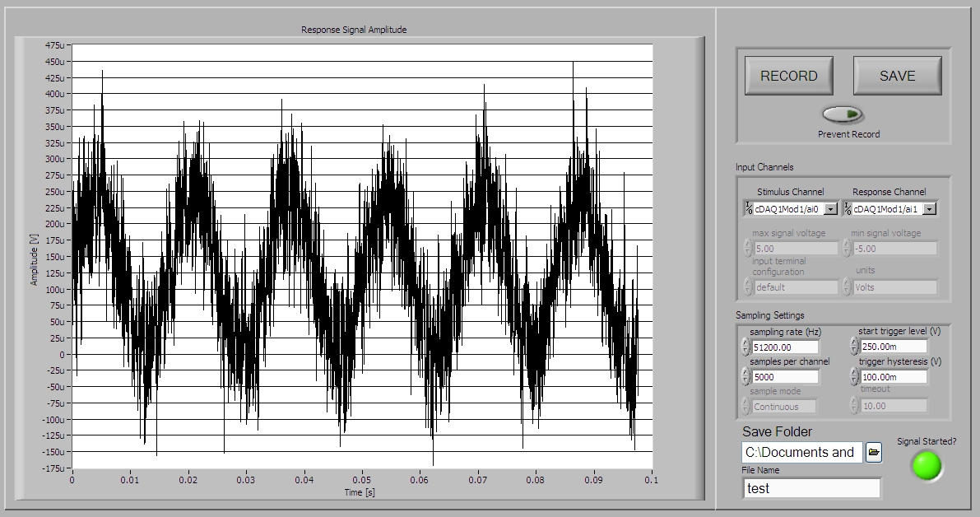The height and width of the screenshot is (517, 980).
Task: Click the sampling rate stepper arrows
Action: coord(745,347)
